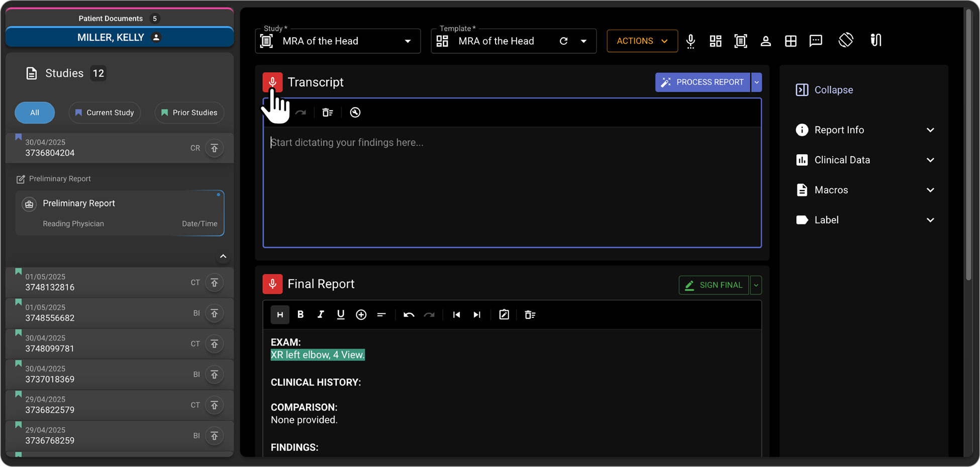Apply underline formatting in Final Report

pos(341,315)
